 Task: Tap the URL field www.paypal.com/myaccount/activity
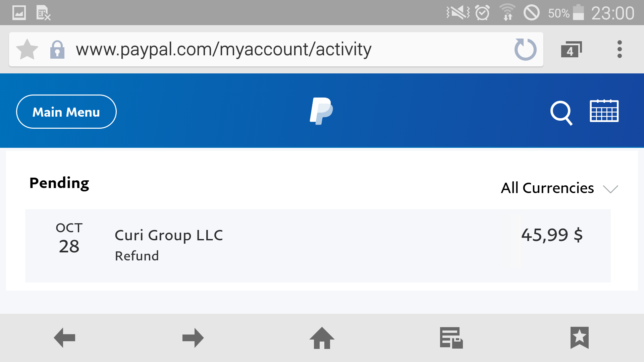pos(224,50)
